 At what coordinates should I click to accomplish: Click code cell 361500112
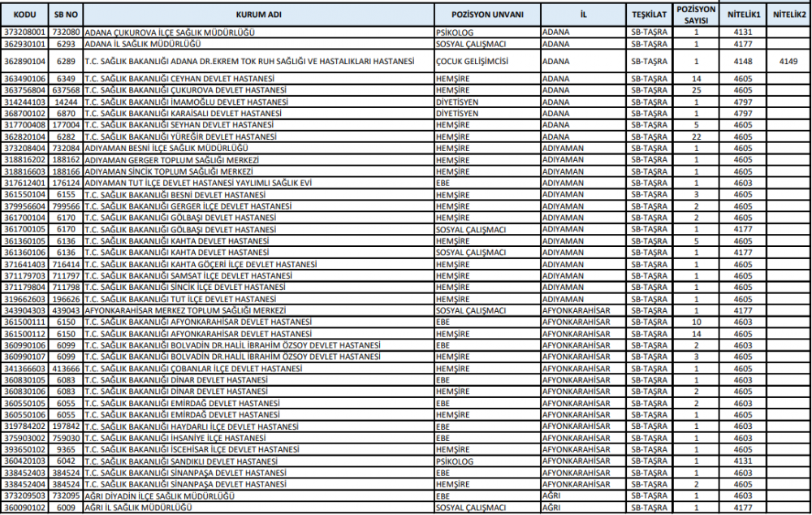click(x=25, y=334)
